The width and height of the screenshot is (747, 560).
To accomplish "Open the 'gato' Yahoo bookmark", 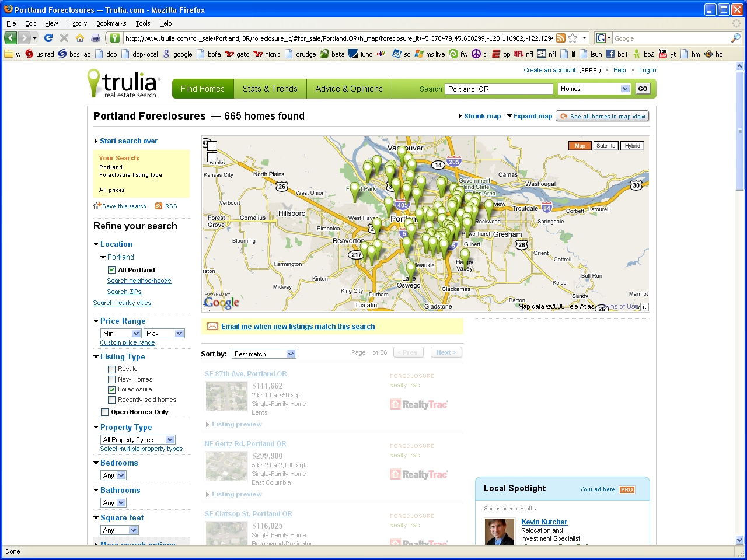I will (238, 54).
